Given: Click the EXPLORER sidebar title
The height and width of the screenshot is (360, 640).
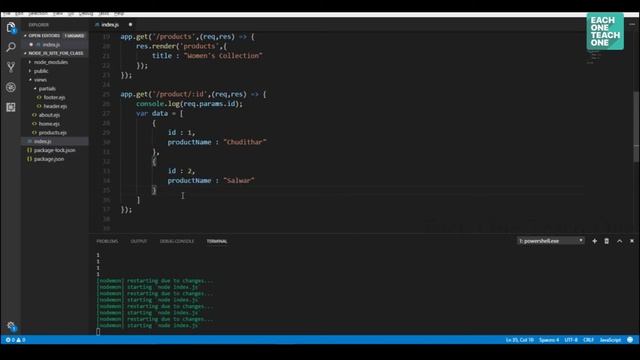Looking at the screenshot, I should pyautogui.click(x=38, y=24).
